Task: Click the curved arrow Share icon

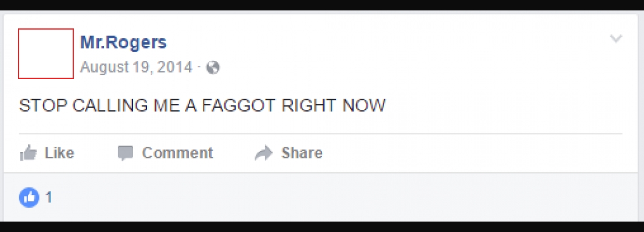Action: [x=263, y=153]
